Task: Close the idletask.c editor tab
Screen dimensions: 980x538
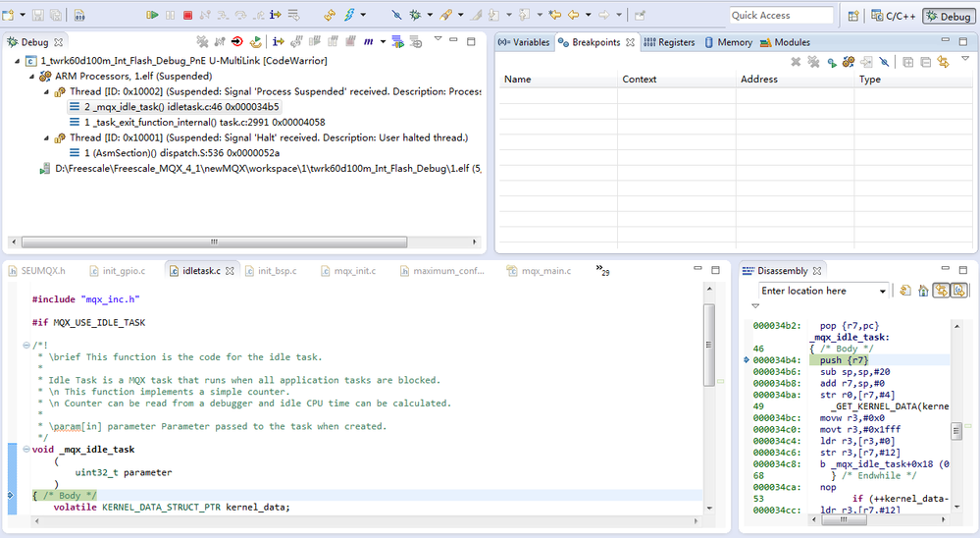Action: pos(230,271)
